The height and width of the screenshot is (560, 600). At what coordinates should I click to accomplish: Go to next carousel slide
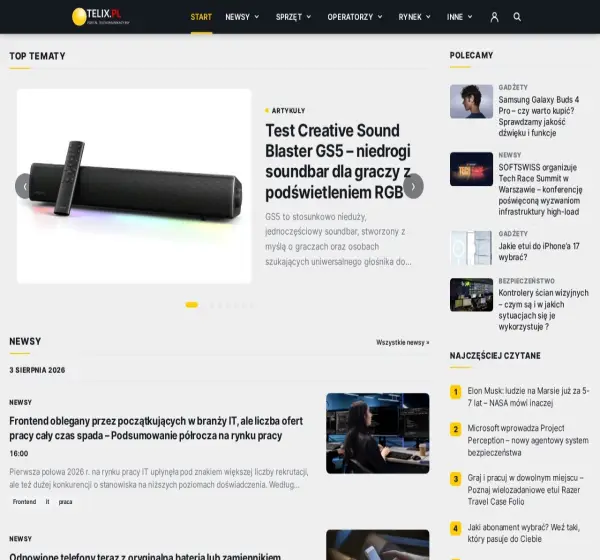(x=413, y=186)
